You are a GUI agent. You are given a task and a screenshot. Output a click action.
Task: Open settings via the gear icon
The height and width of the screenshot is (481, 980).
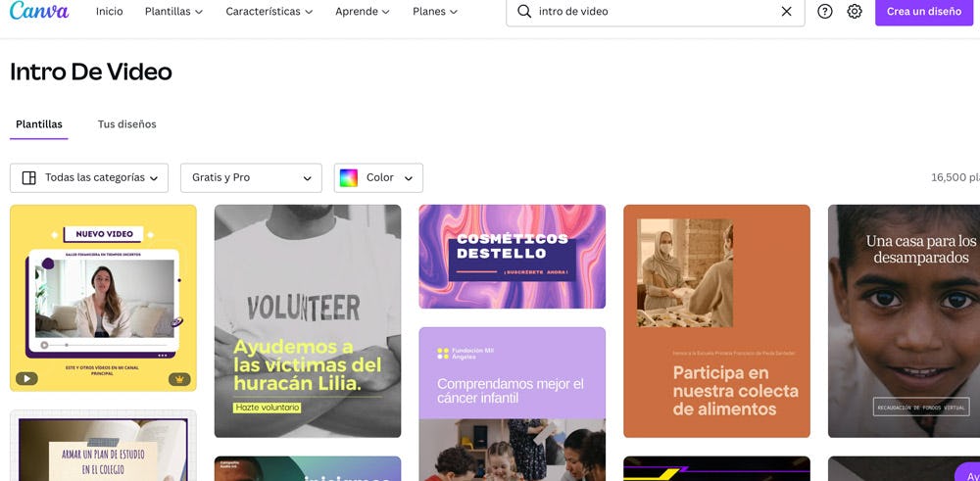click(855, 12)
